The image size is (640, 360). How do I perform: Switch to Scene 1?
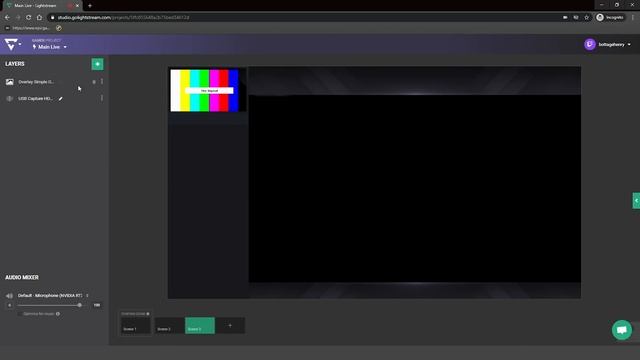pos(136,326)
